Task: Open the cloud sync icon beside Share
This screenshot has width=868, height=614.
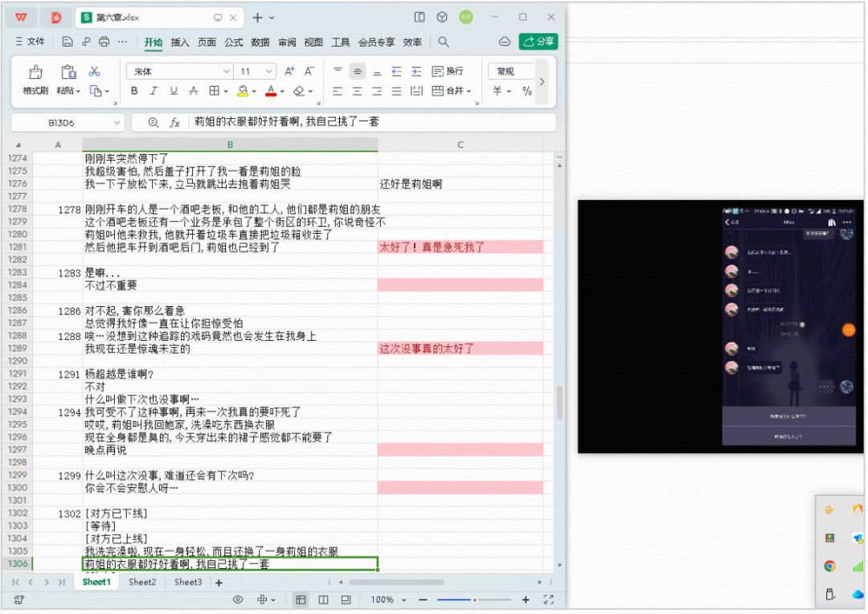Action: click(x=504, y=42)
